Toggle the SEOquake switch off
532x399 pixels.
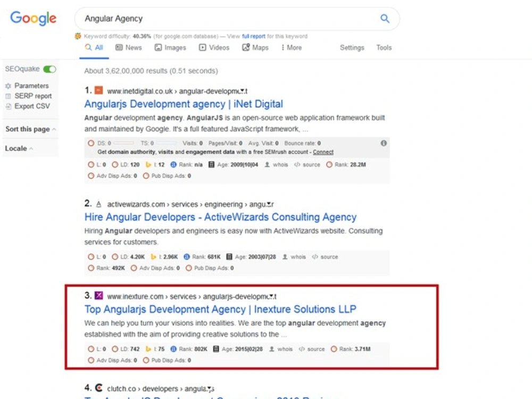50,69
